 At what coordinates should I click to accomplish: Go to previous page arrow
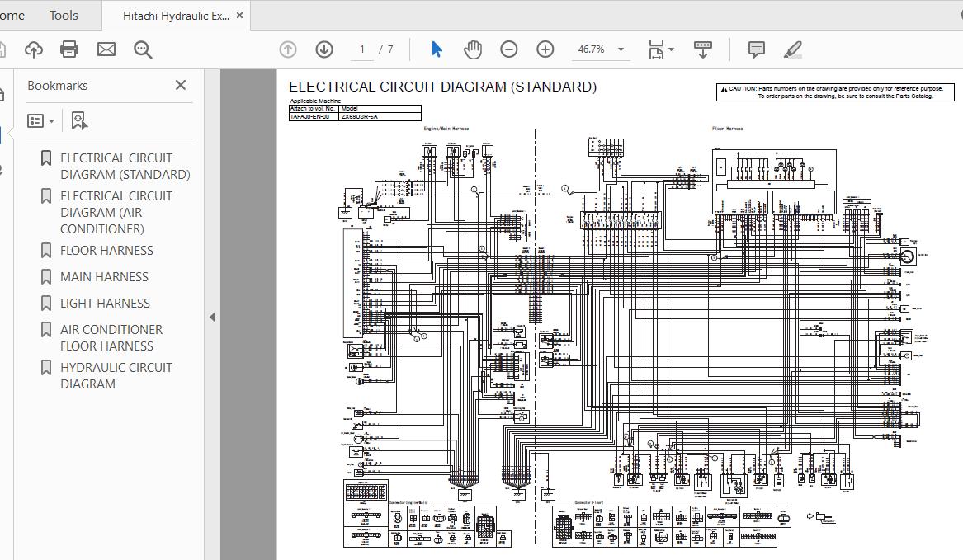(288, 49)
